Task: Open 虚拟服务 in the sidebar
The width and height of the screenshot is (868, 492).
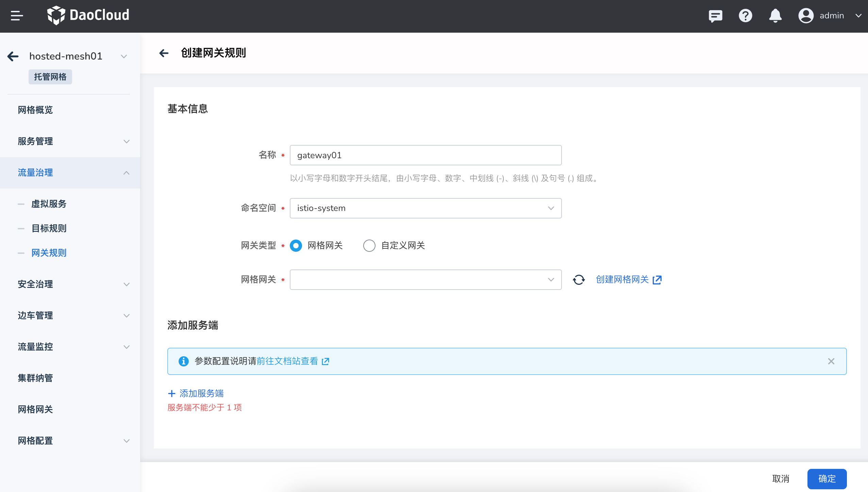Action: pyautogui.click(x=49, y=204)
